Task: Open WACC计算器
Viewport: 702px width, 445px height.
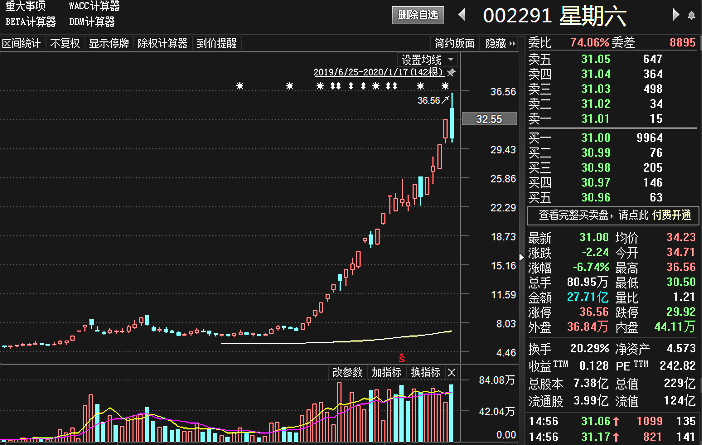Action: (94, 6)
